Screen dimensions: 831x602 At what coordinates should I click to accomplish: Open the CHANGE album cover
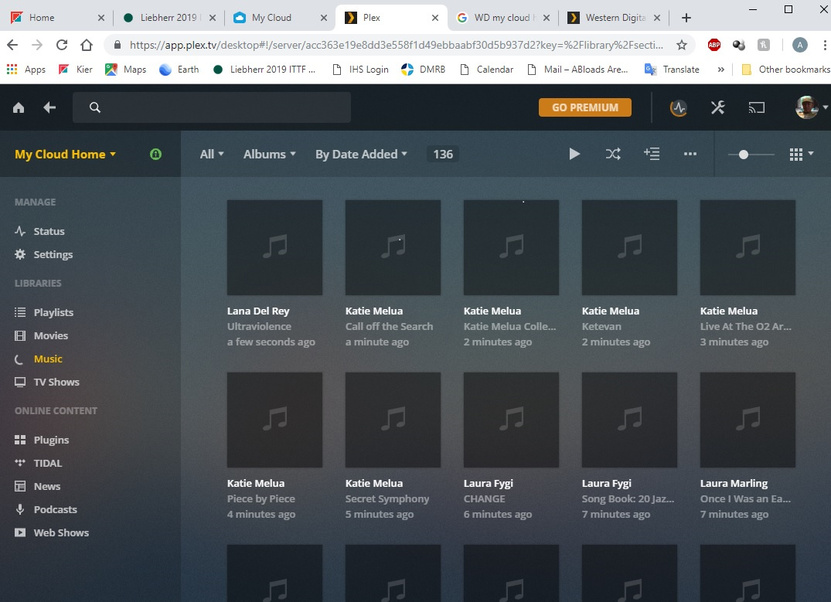(x=511, y=420)
